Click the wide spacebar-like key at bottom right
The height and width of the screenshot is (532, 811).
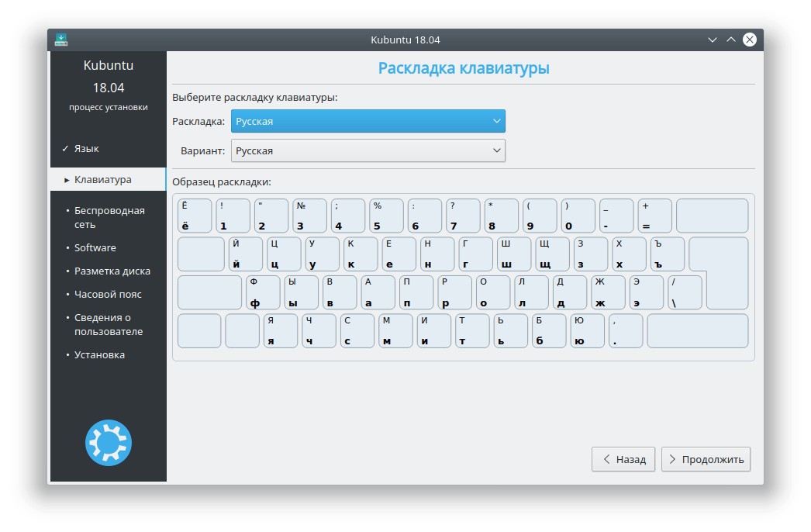click(x=697, y=330)
